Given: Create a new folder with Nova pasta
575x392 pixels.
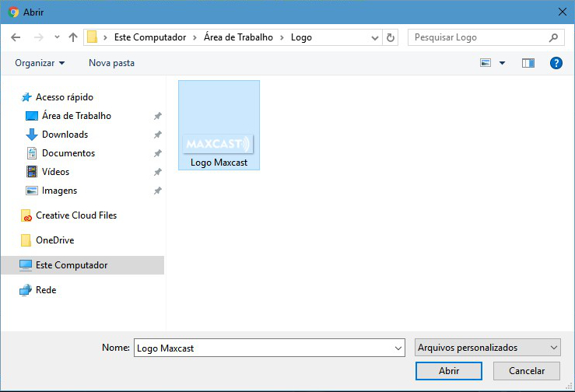Looking at the screenshot, I should [x=111, y=63].
